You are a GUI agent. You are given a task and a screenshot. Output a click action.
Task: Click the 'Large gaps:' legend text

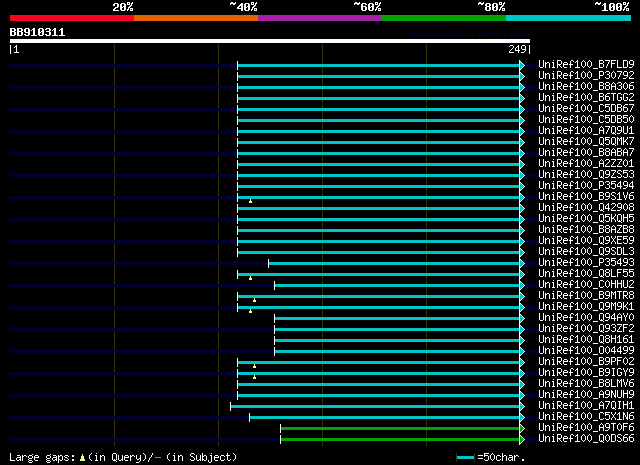point(42,457)
